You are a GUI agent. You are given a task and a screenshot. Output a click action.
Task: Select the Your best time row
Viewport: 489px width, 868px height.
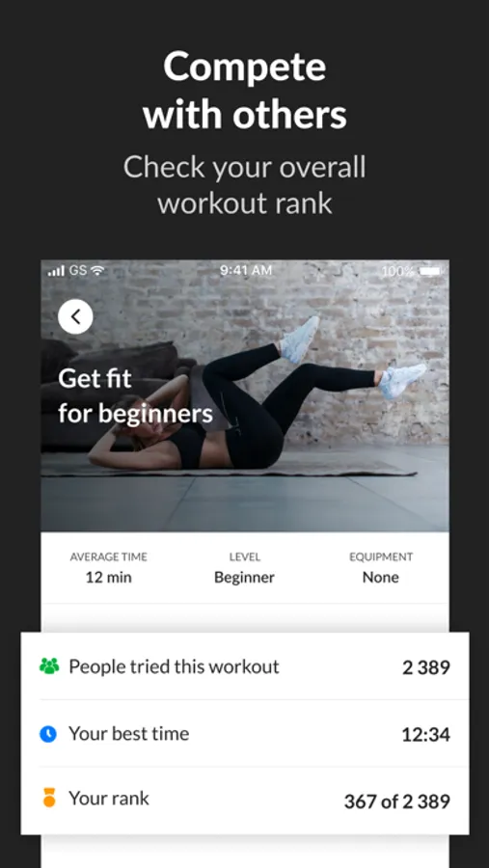245,734
